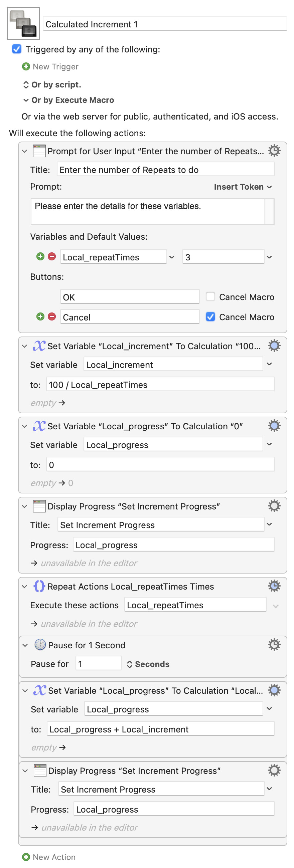Screen dimensions: 294x868
Task: Uncheck Cancel Macro for the Cancel button
Action: [210, 317]
